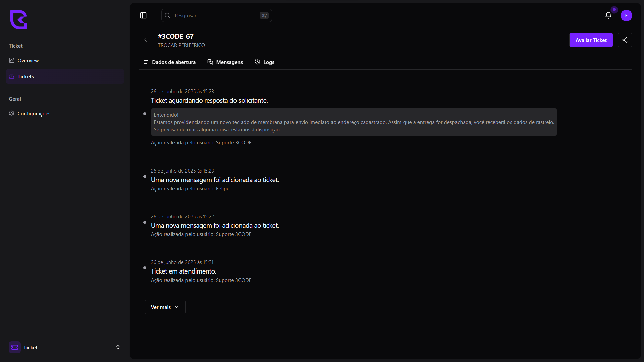The image size is (644, 362).
Task: Open the user avatar F menu
Action: 626,15
